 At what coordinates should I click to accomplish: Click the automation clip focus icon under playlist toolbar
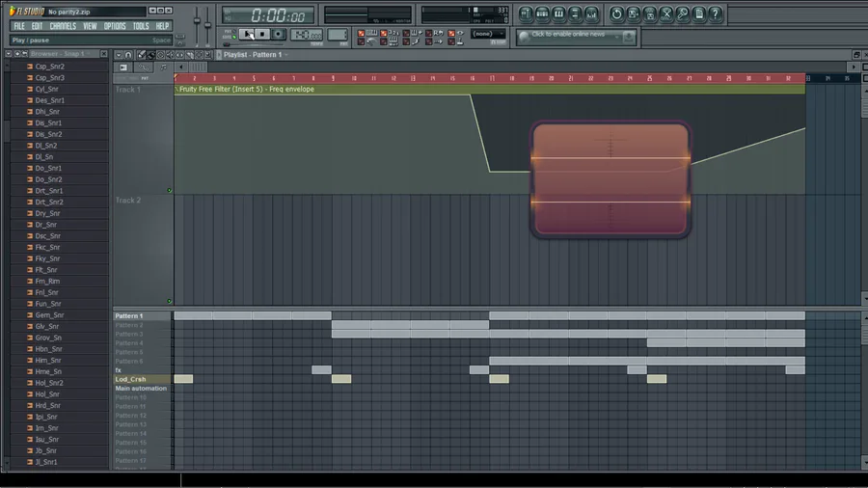coord(144,67)
